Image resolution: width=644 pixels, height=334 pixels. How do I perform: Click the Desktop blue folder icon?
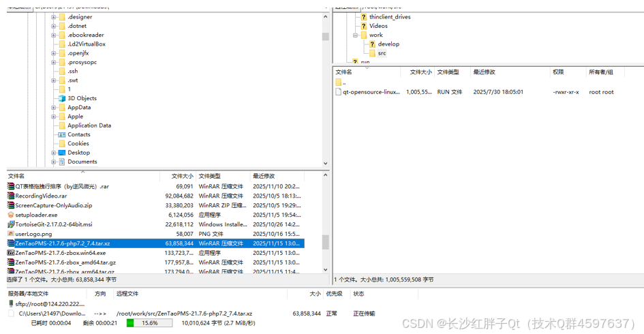tap(62, 153)
